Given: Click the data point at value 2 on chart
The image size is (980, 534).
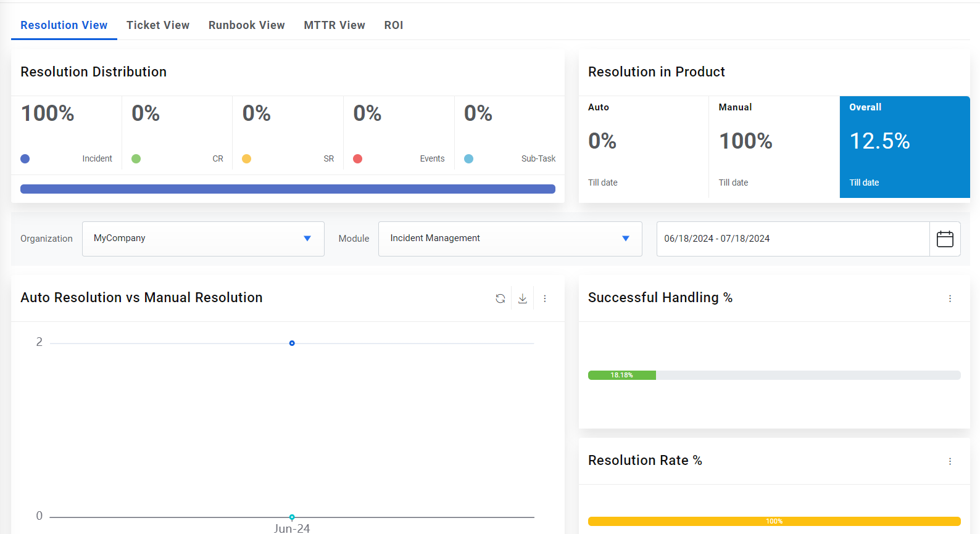Looking at the screenshot, I should [292, 343].
